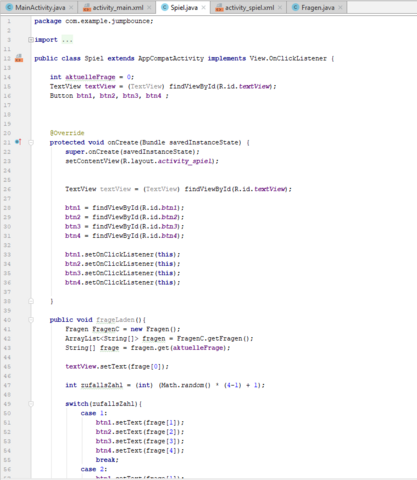
Task: Click line number 14 in the gutter
Action: pyautogui.click(x=7, y=77)
